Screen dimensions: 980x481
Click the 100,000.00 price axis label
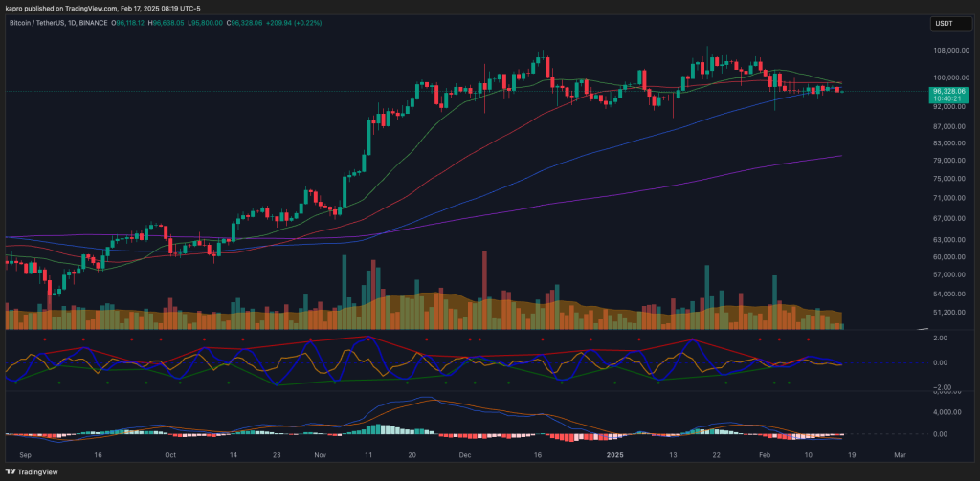(947, 78)
